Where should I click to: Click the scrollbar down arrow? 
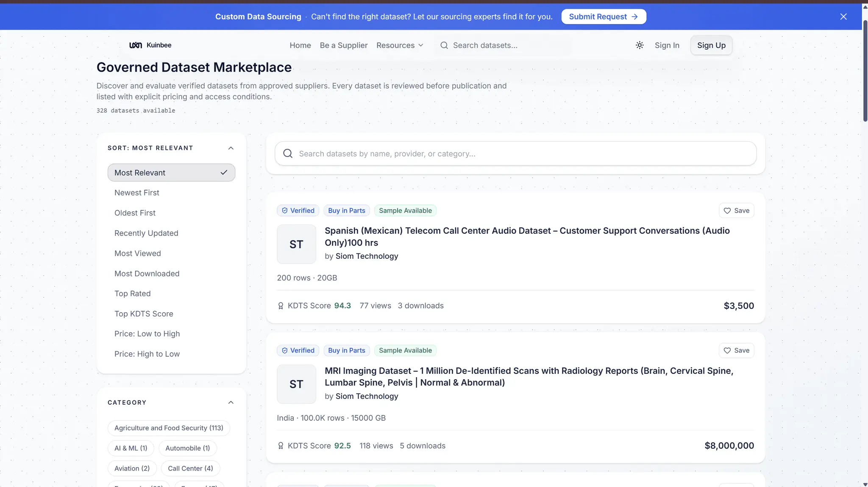(865, 484)
